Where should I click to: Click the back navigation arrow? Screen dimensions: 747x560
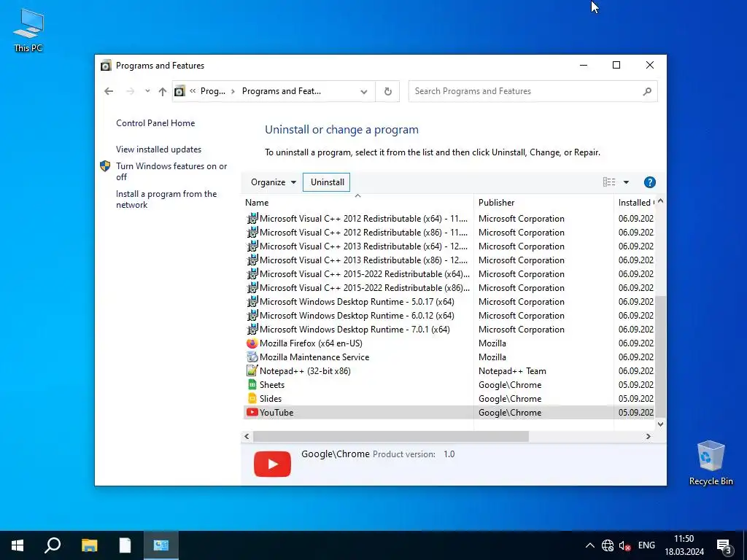click(x=109, y=91)
